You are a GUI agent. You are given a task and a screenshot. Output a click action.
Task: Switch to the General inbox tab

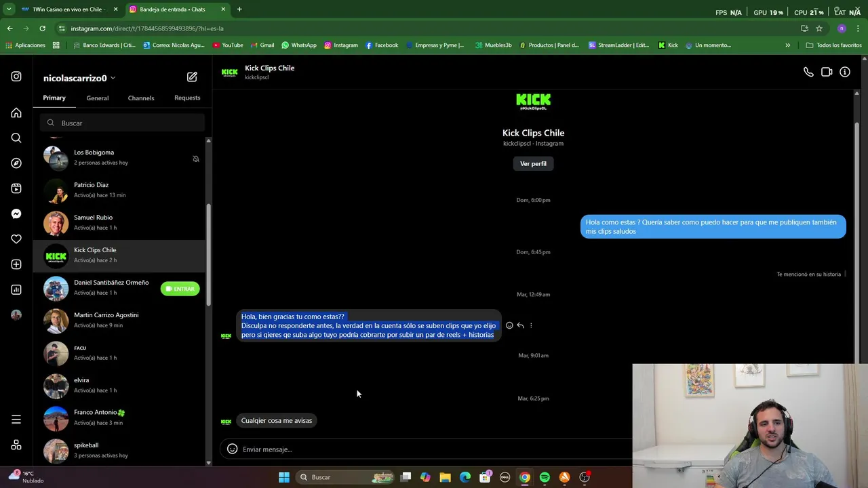click(98, 98)
